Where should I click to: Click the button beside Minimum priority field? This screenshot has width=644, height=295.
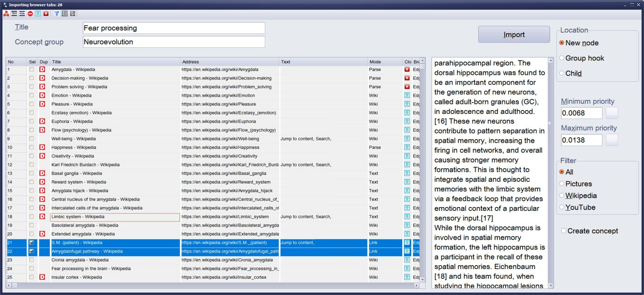(x=612, y=113)
